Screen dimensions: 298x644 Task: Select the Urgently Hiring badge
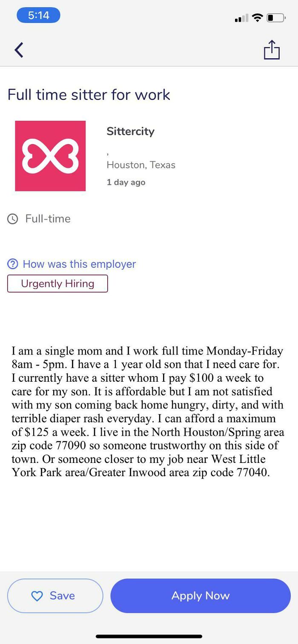tap(57, 284)
